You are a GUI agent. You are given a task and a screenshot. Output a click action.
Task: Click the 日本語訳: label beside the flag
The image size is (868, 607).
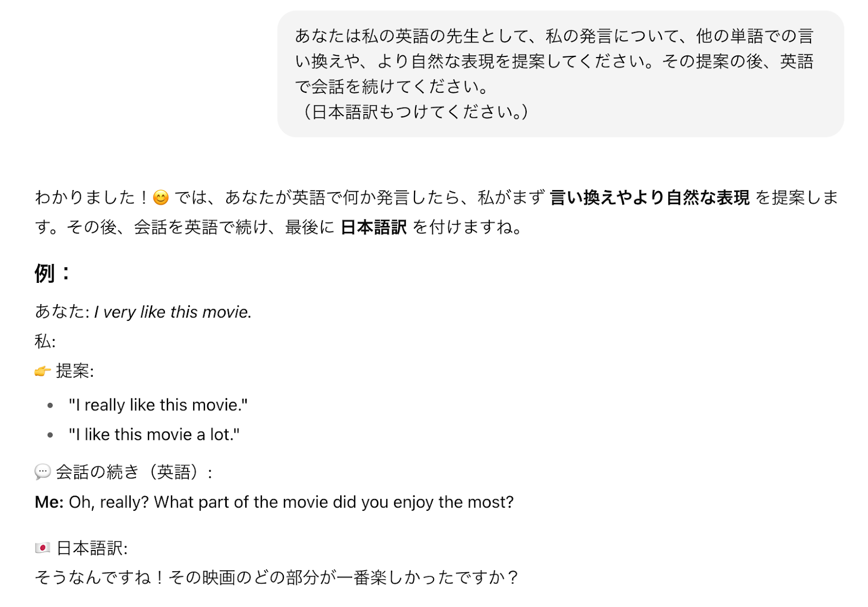pos(92,548)
